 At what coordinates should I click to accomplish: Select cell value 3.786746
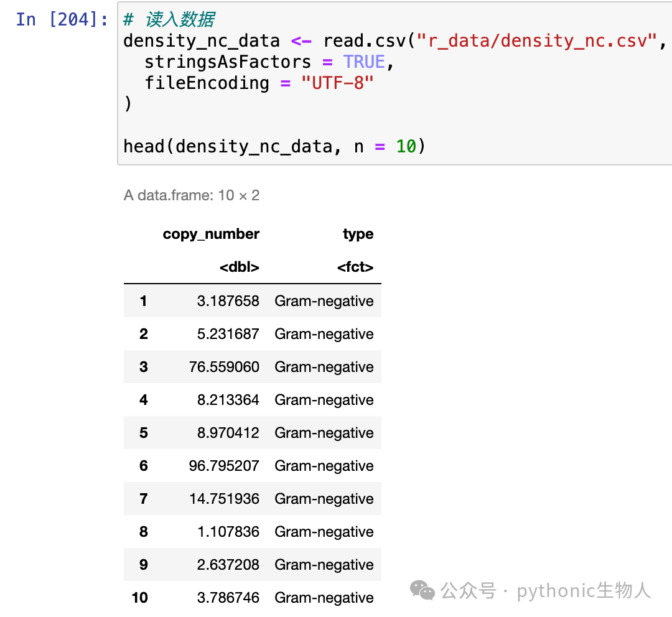pyautogui.click(x=228, y=598)
